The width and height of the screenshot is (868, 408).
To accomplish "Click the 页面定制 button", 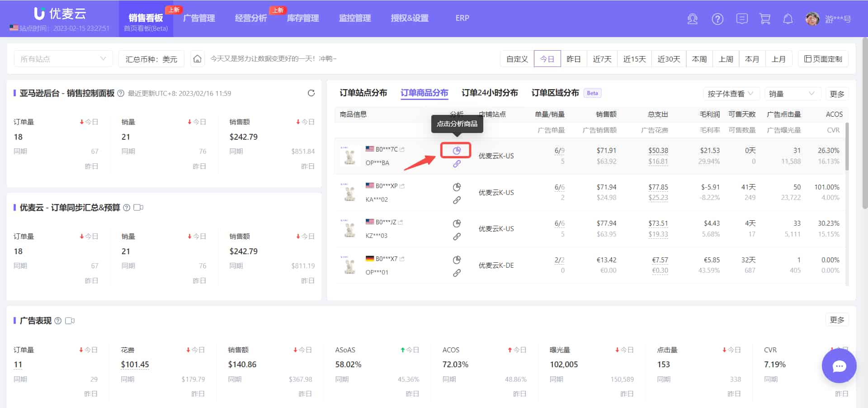I will pyautogui.click(x=823, y=59).
